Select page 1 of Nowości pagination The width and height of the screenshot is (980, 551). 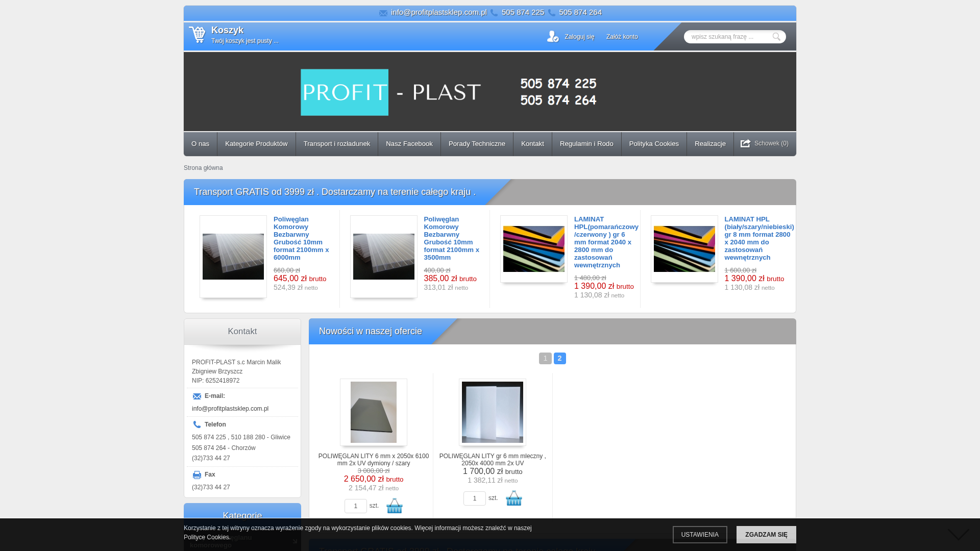click(x=545, y=358)
